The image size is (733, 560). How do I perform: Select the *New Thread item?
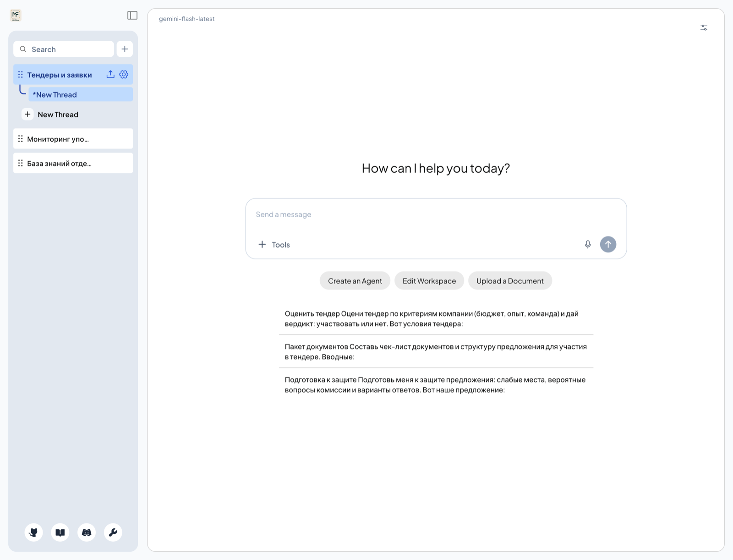point(81,94)
